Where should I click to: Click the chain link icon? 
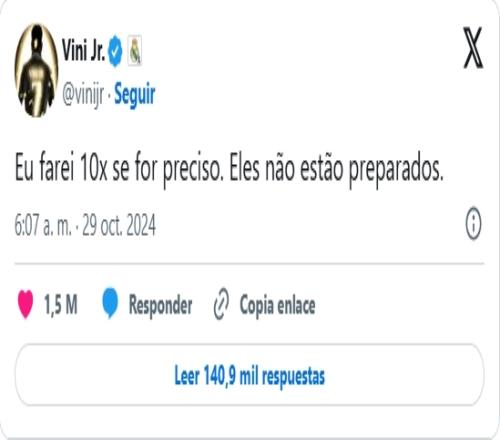click(221, 304)
